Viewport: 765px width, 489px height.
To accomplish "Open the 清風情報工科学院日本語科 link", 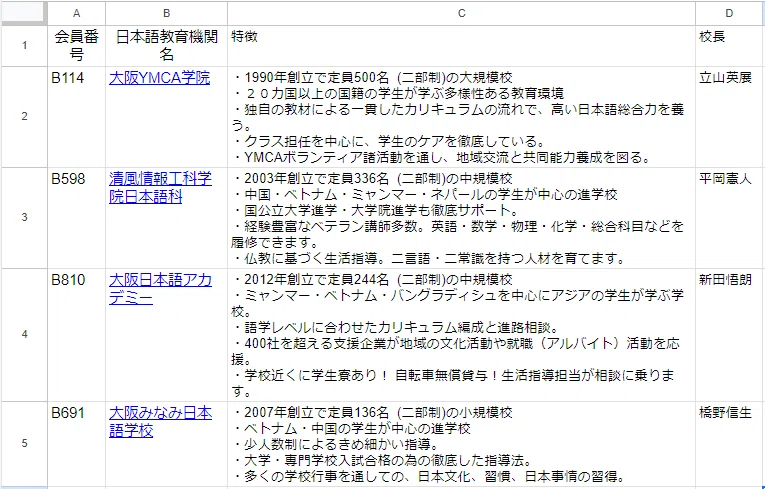I will [x=161, y=187].
